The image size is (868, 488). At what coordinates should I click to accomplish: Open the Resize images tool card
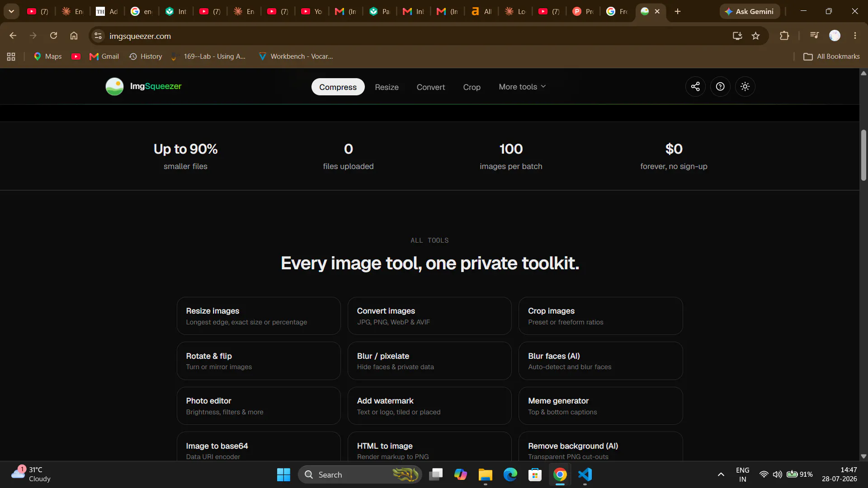tap(259, 316)
